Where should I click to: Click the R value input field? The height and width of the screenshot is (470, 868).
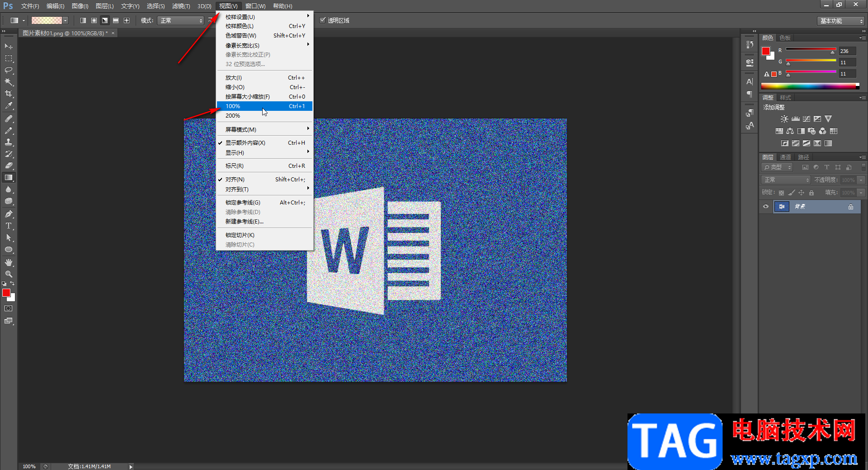[x=847, y=51]
